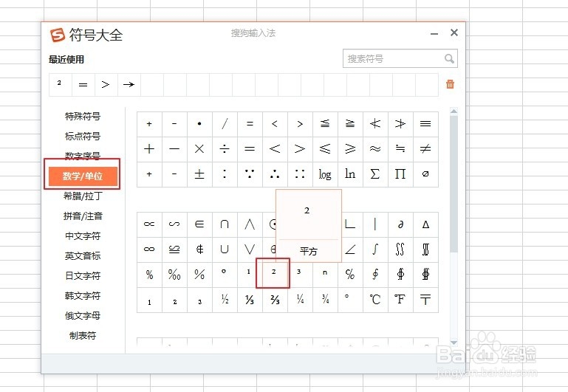
Task: Switch to the 拼音/注音 category
Action: coord(83,216)
